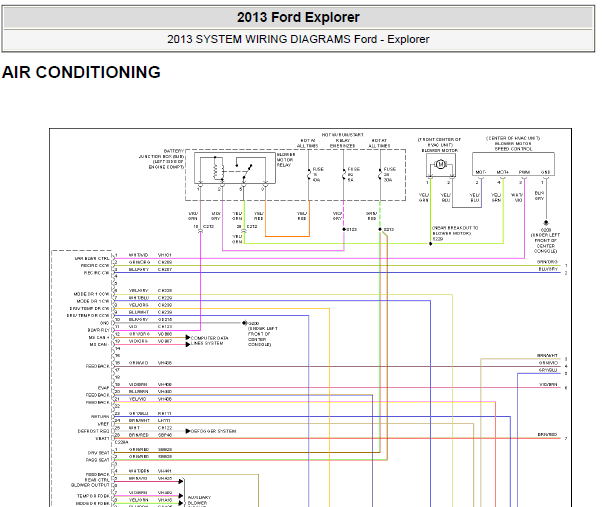Click the S123 splice dot
Screen dimensions: 605x507
[x=343, y=229]
